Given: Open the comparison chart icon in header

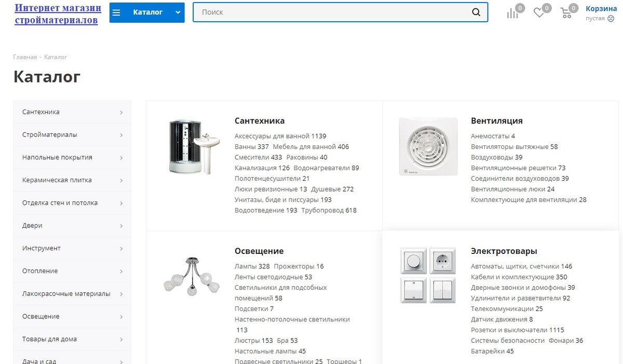Looking at the screenshot, I should pos(512,14).
